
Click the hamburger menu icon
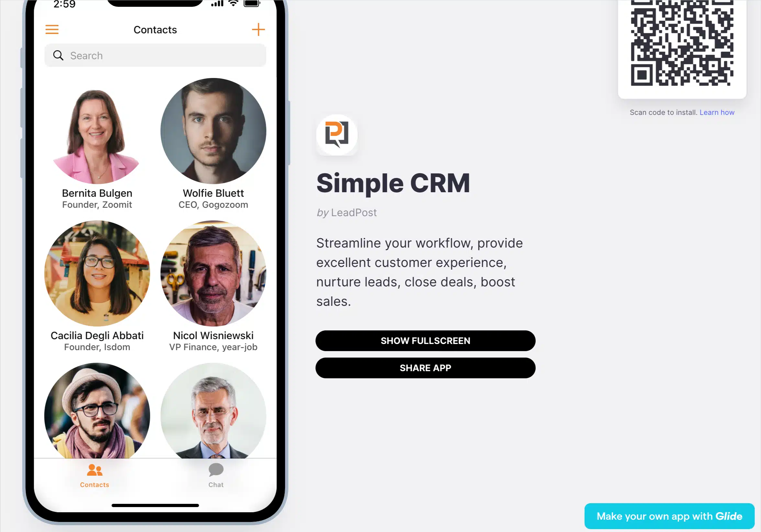(52, 29)
